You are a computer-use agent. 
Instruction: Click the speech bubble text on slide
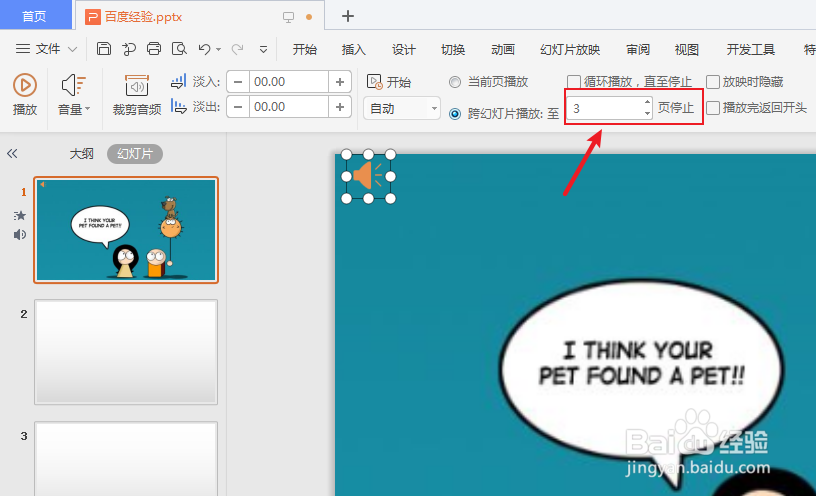tap(641, 363)
